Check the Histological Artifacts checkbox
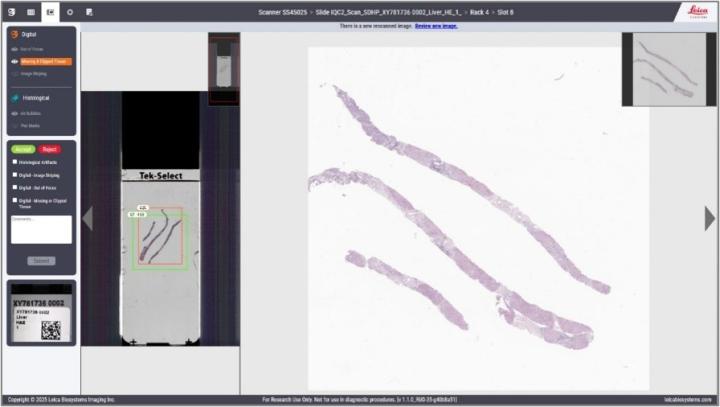 15,162
